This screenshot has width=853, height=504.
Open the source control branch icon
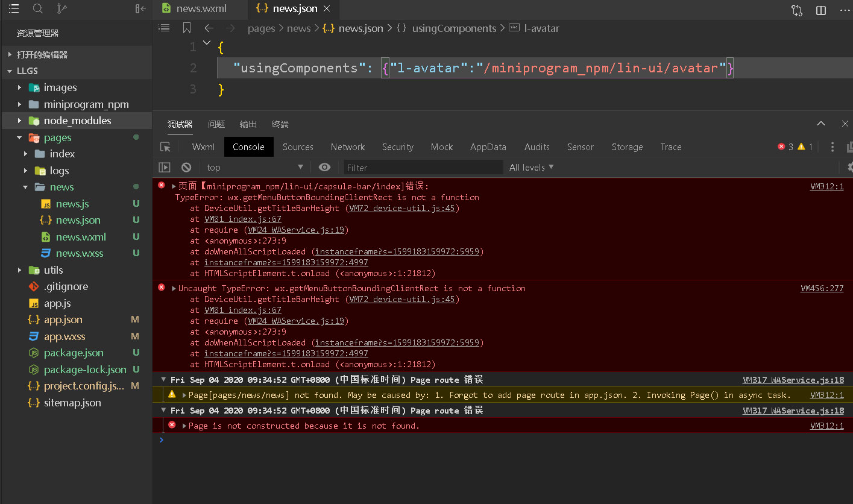pos(61,9)
